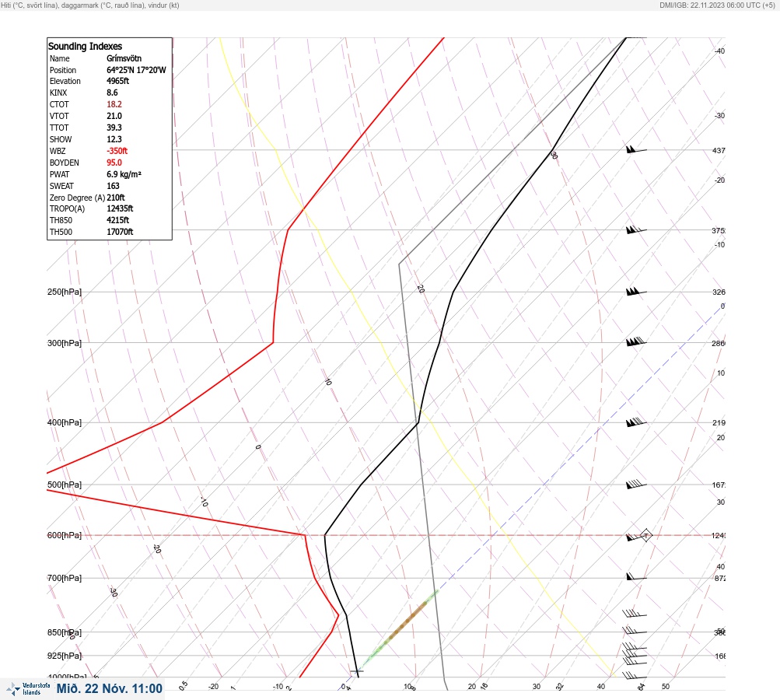Click the TH850 value 4215ft

point(118,220)
